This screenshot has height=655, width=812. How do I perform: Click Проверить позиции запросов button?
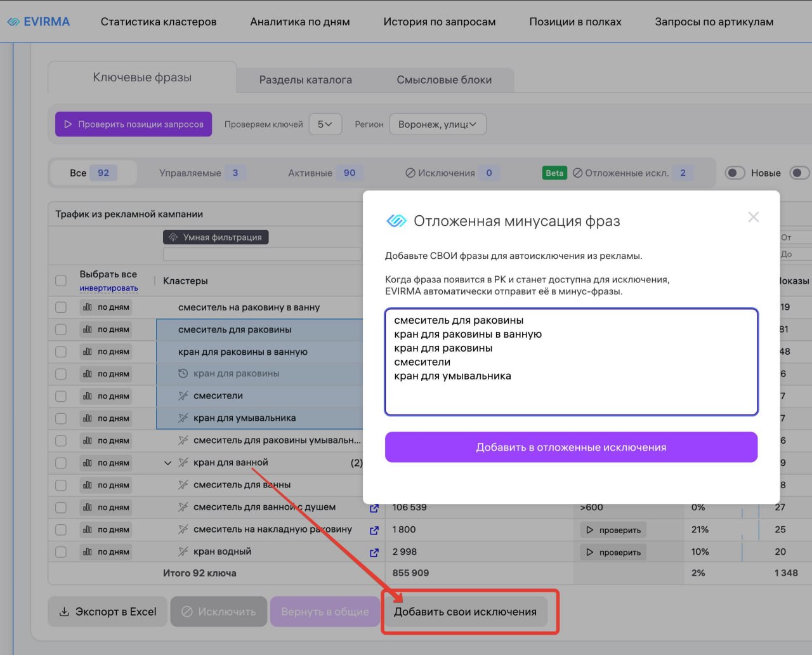tap(133, 124)
